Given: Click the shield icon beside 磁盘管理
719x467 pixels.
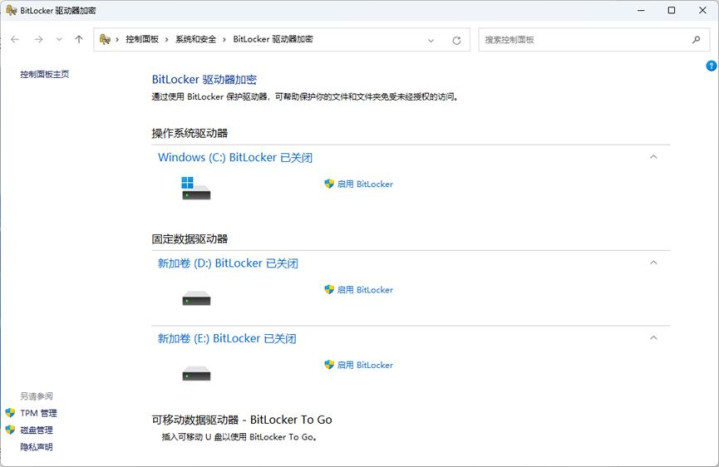Looking at the screenshot, I should [x=10, y=430].
